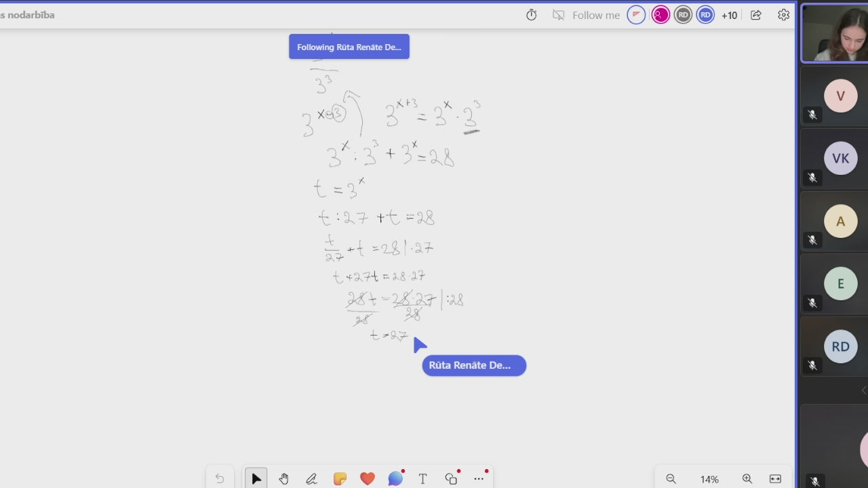Stop following via the Following banner
Image resolution: width=868 pixels, height=488 pixels.
click(349, 47)
